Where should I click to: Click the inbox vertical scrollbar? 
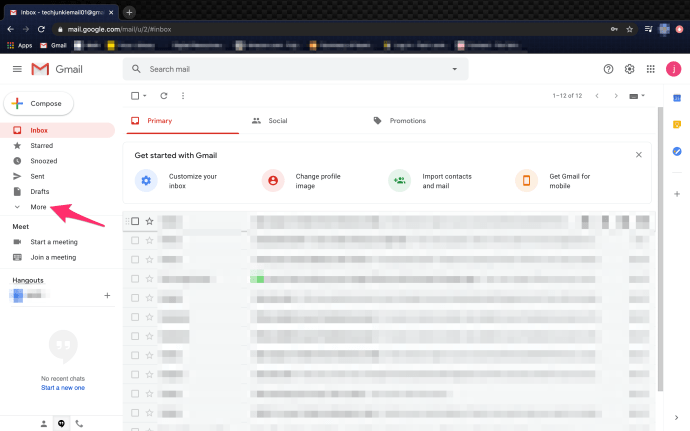coord(660,249)
